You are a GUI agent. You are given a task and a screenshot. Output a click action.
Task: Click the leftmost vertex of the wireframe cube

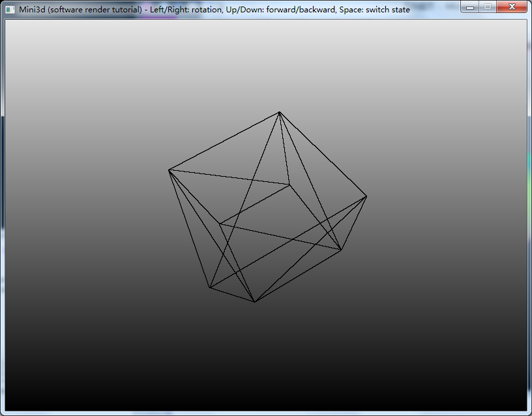(169, 170)
